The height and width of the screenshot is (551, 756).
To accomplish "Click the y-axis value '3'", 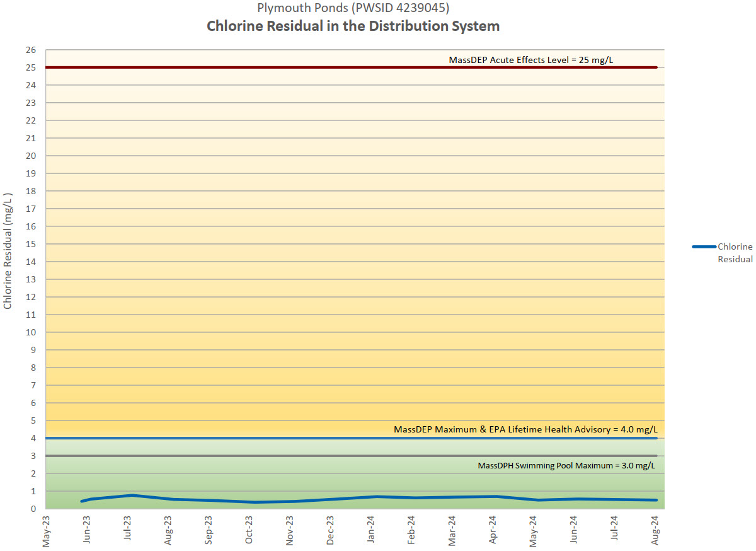I will [34, 456].
